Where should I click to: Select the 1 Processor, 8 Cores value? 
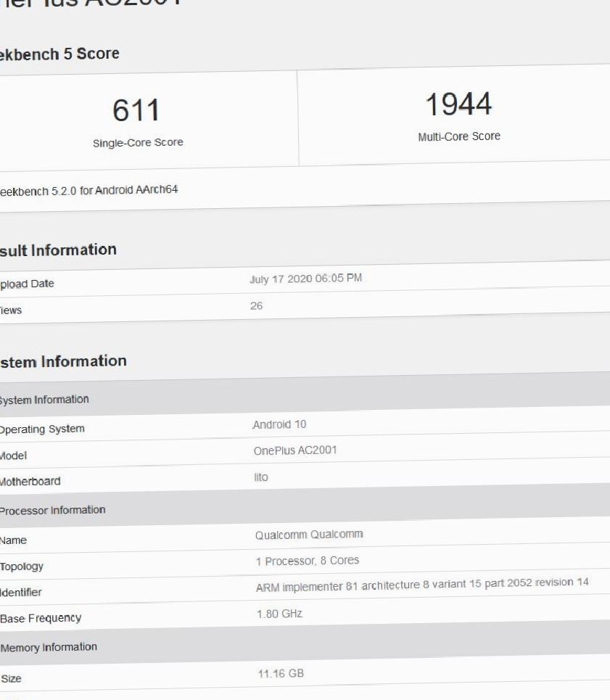[308, 561]
